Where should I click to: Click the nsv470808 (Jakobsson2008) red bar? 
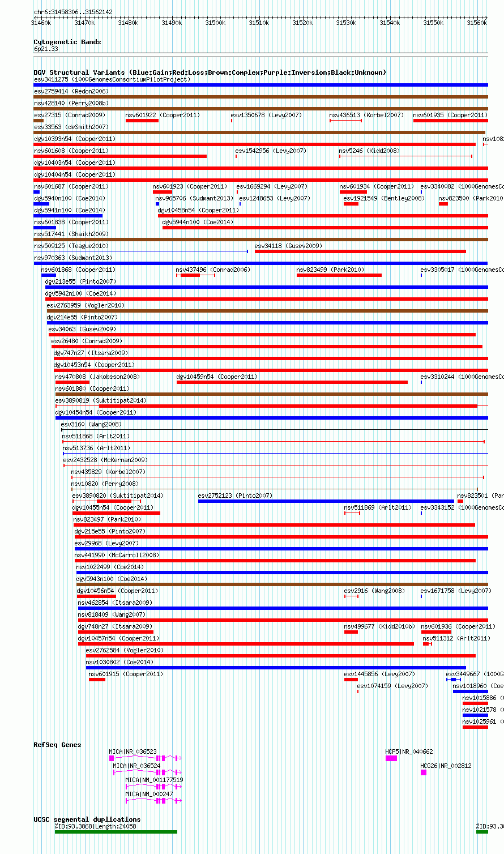[72, 382]
